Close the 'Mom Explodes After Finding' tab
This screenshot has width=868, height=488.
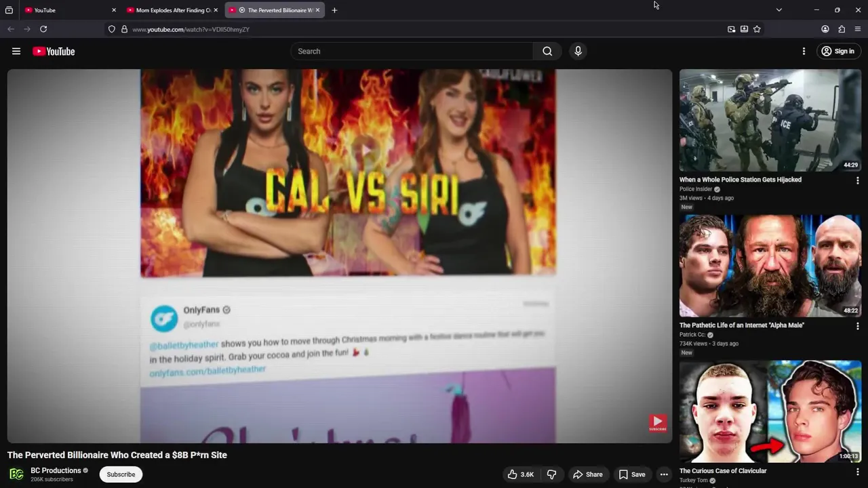click(216, 10)
